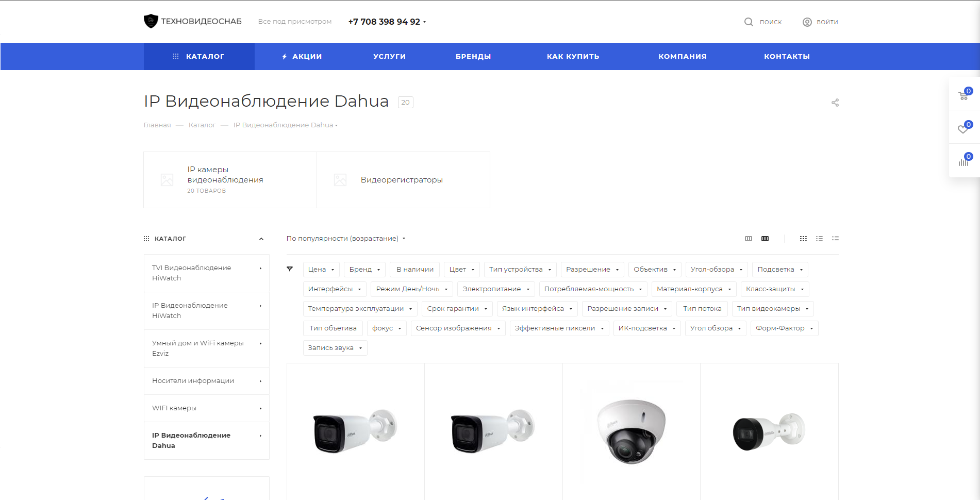Image resolution: width=980 pixels, height=500 pixels.
Task: Click the sidebar КАТАЛОГ dots icon
Action: [146, 239]
